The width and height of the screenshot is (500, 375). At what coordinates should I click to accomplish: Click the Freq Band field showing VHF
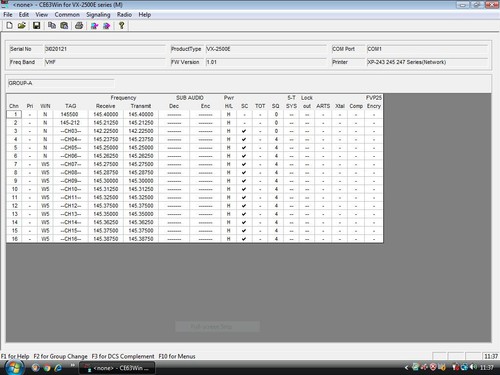(105, 62)
